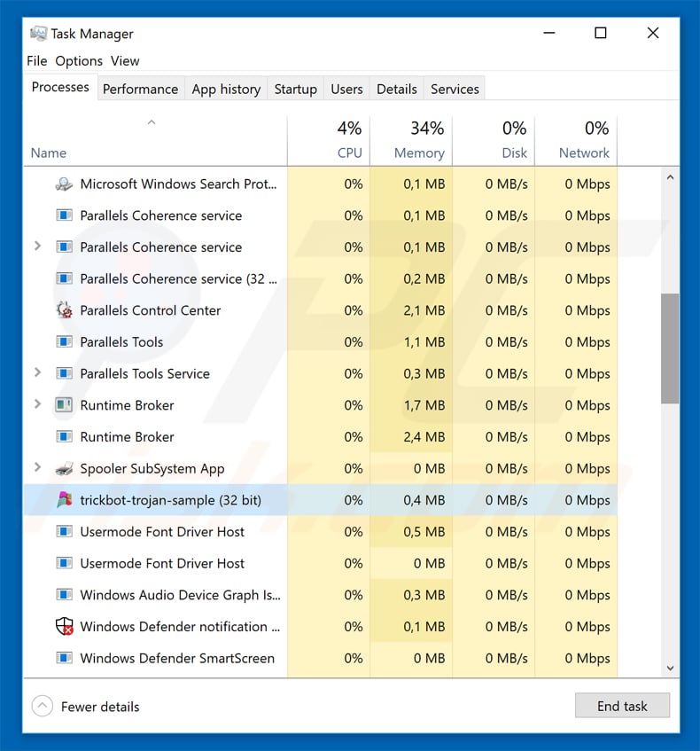
Task: Click the scrollbar up arrow
Action: (x=670, y=177)
